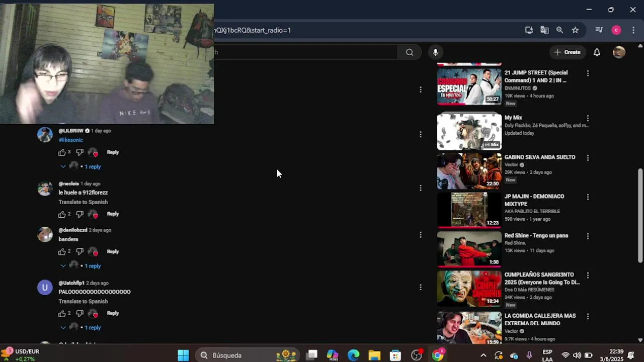Open more options for My Mix
Image resolution: width=644 pixels, height=362 pixels.
coord(588,119)
